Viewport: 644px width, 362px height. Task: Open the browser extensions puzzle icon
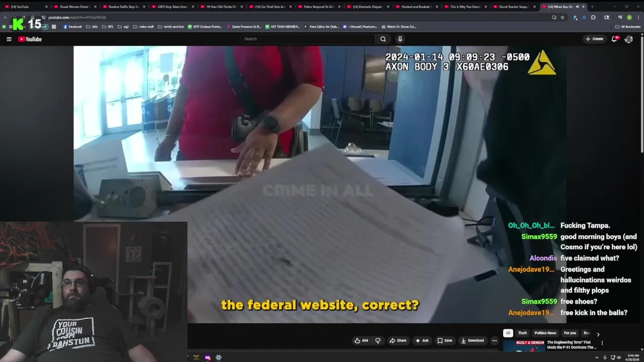point(593,17)
